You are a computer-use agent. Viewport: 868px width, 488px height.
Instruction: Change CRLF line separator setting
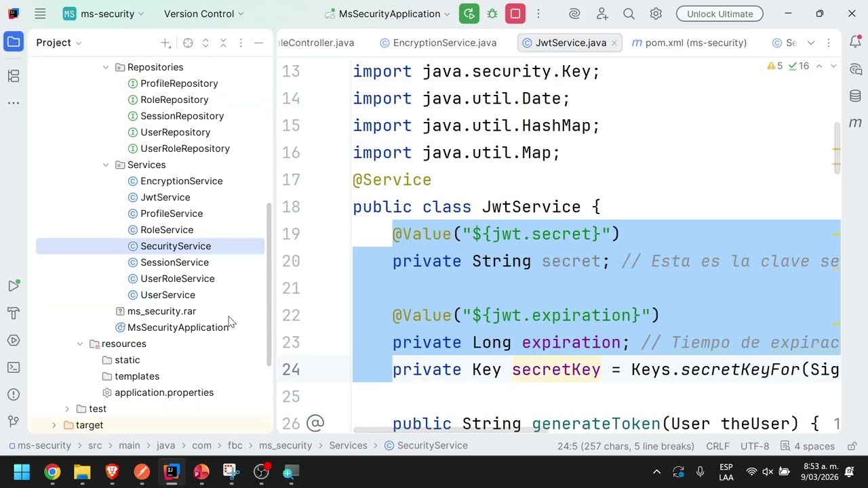coord(717,446)
